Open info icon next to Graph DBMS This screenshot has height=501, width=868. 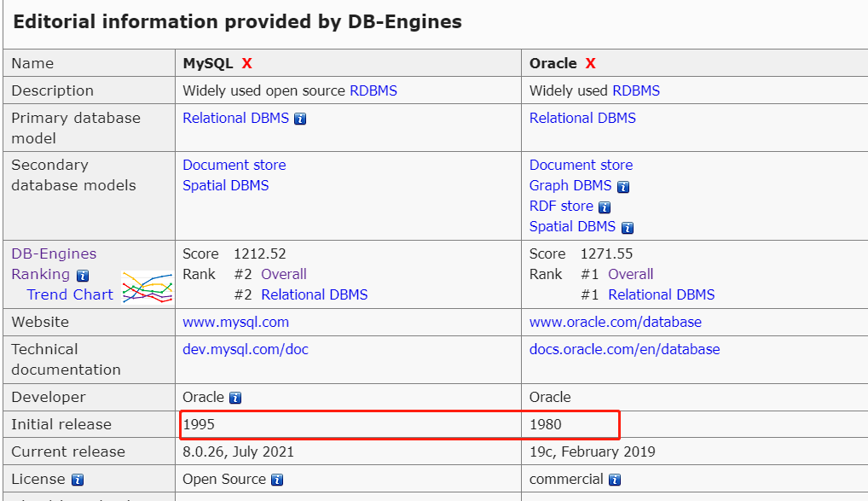click(x=623, y=187)
